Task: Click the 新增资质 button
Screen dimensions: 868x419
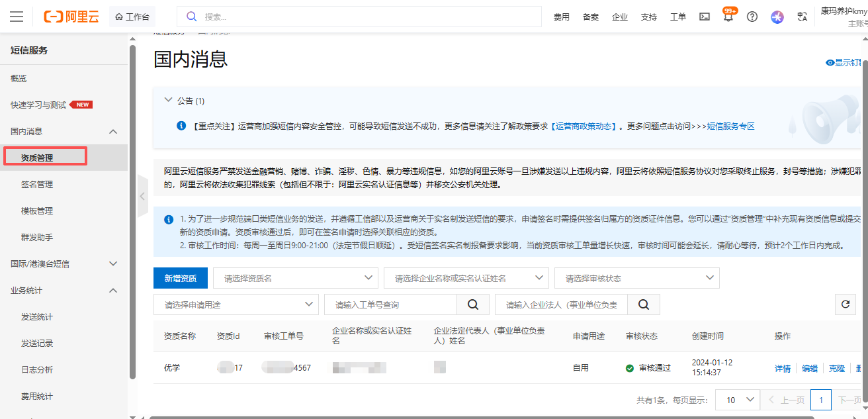Action: tap(180, 277)
